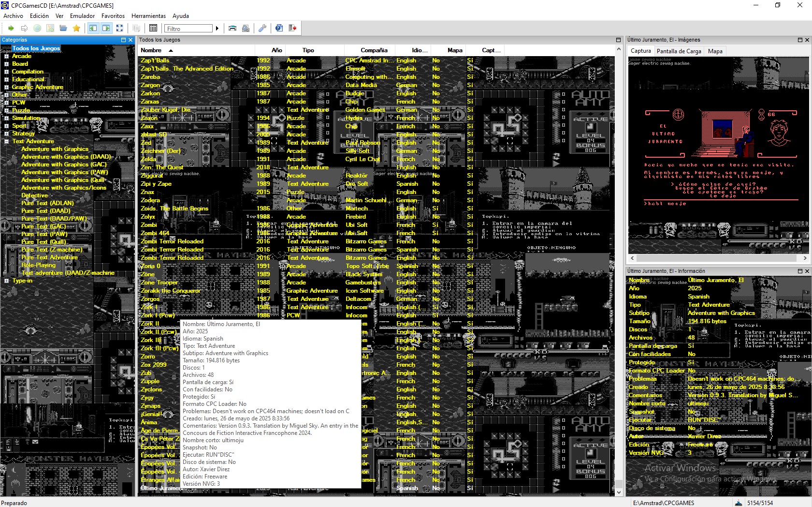Expand the Compilation category

(x=6, y=72)
